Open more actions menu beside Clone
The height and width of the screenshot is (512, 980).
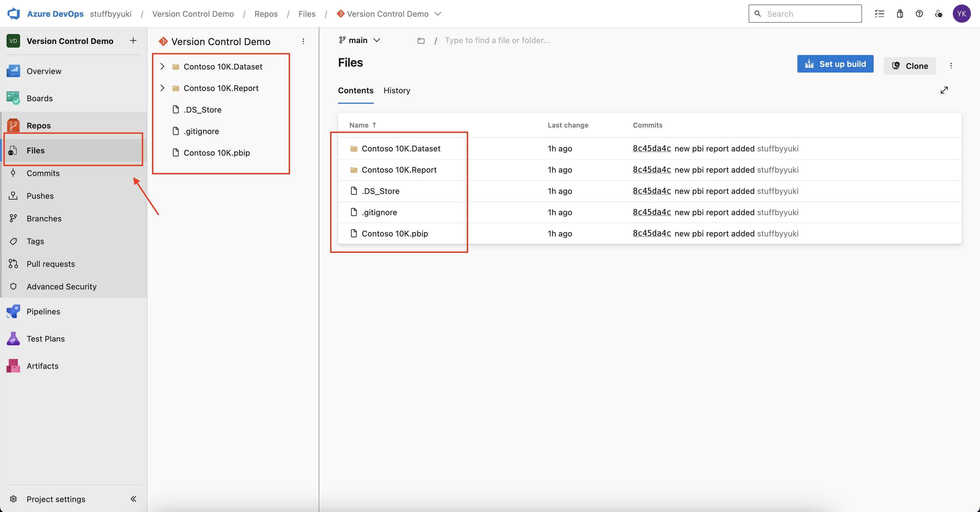pyautogui.click(x=951, y=66)
